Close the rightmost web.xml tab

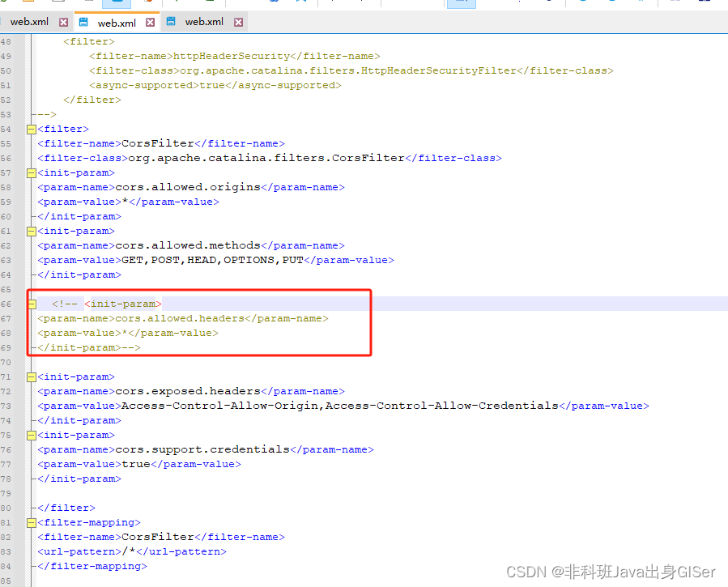(238, 23)
